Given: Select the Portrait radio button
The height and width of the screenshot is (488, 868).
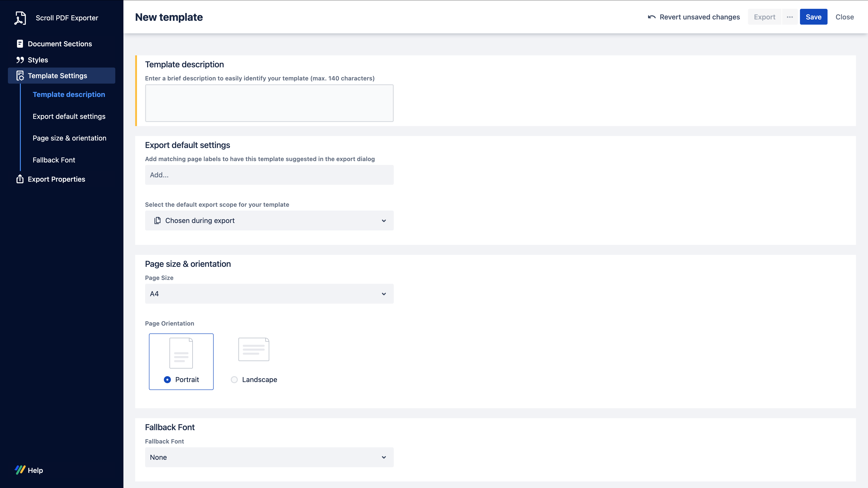Looking at the screenshot, I should tap(167, 380).
